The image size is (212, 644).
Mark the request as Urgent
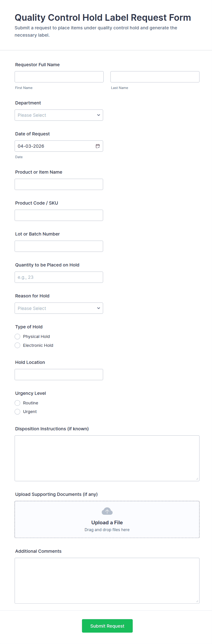pyautogui.click(x=18, y=411)
